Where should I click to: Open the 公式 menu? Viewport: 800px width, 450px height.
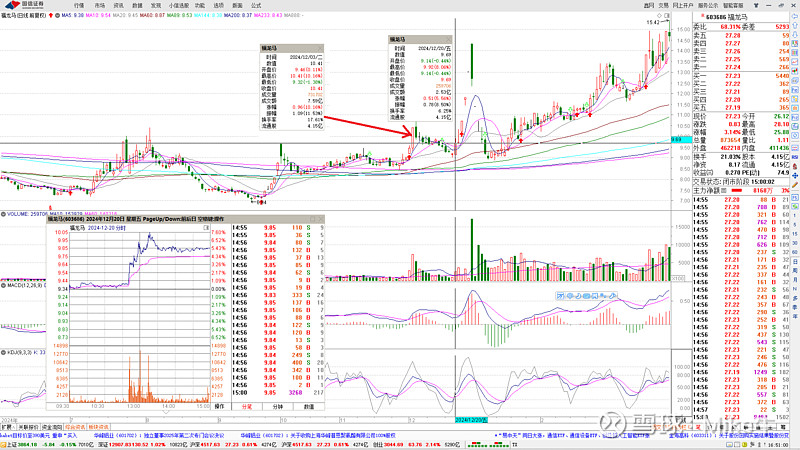[x=256, y=5]
